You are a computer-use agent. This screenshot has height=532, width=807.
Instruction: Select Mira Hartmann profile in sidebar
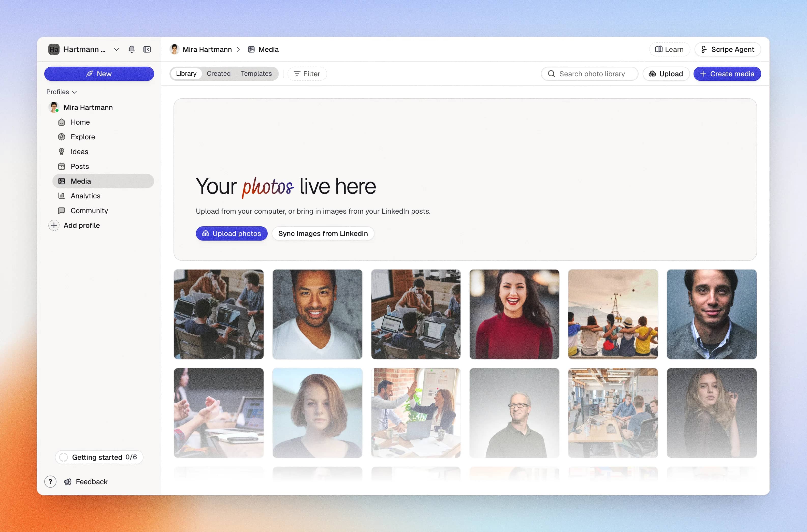click(x=88, y=107)
